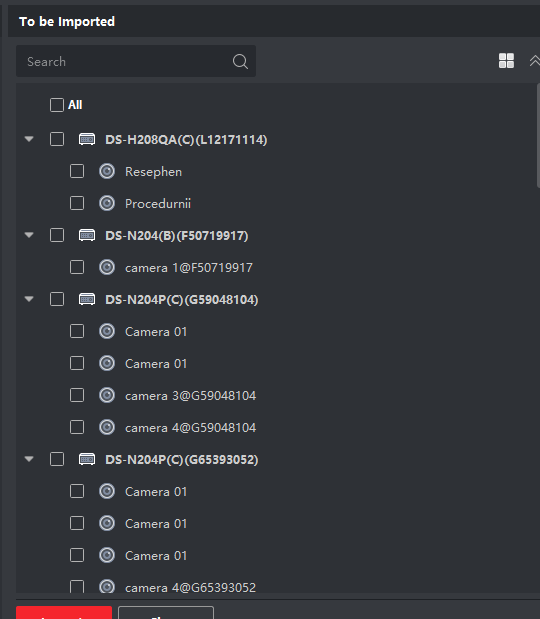540x619 pixels.
Task: Click the search magnifier icon
Action: [x=240, y=62]
